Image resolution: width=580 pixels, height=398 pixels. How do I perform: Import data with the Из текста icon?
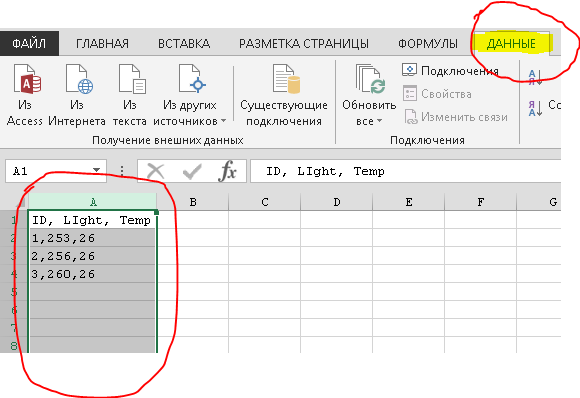coord(129,95)
